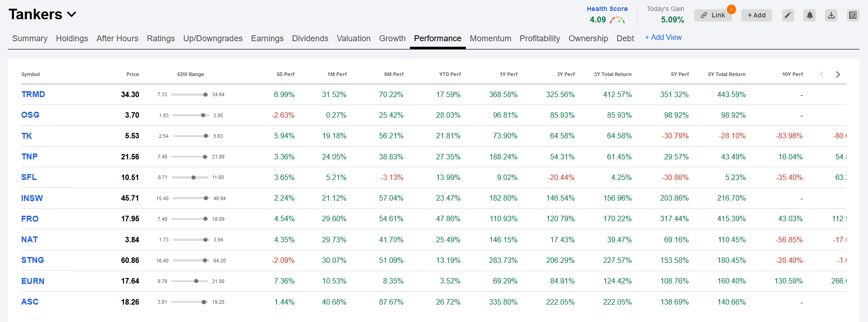868x322 pixels.
Task: Sort table by 1Y Perf column
Action: [508, 74]
